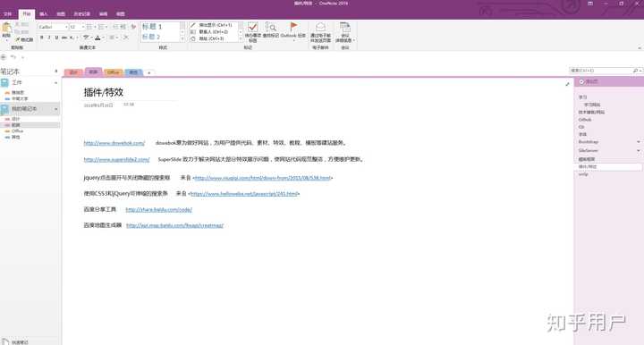Collapse the 我的笔记本 notebook
644x345 pixels.
pos(56,109)
